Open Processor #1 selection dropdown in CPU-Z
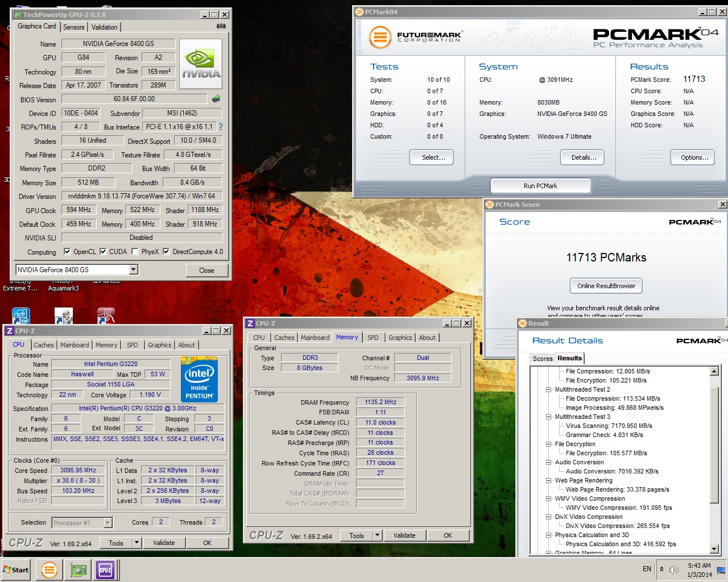Viewport: 728px width, 582px height. [x=107, y=522]
